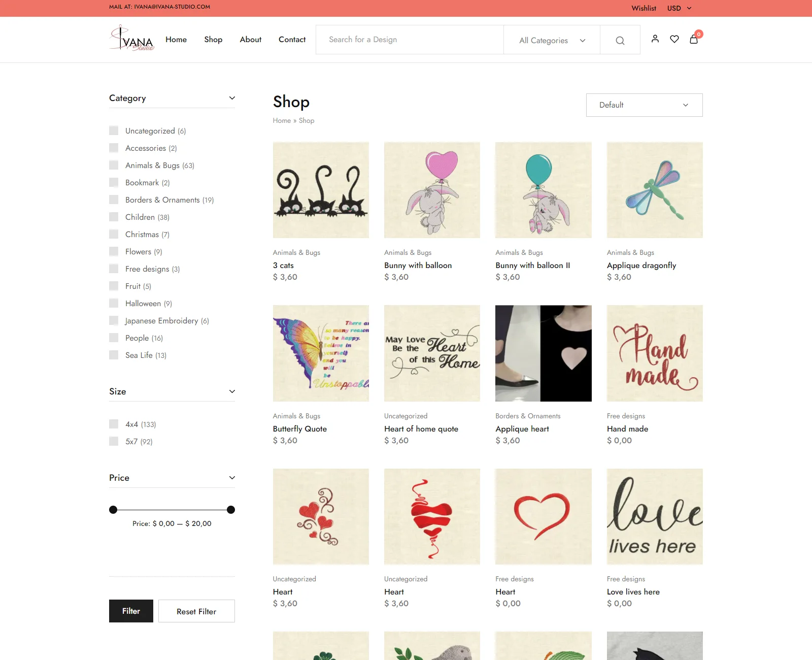The image size is (812, 660).
Task: Open the All Categories dropdown
Action: pos(552,40)
